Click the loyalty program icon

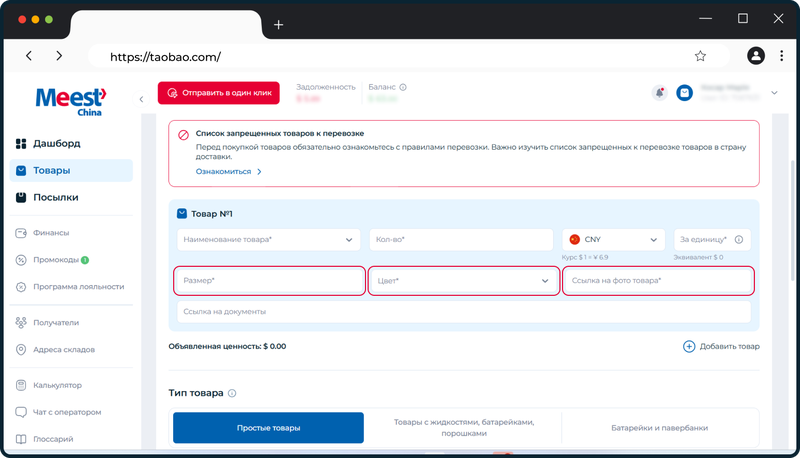[x=21, y=287]
